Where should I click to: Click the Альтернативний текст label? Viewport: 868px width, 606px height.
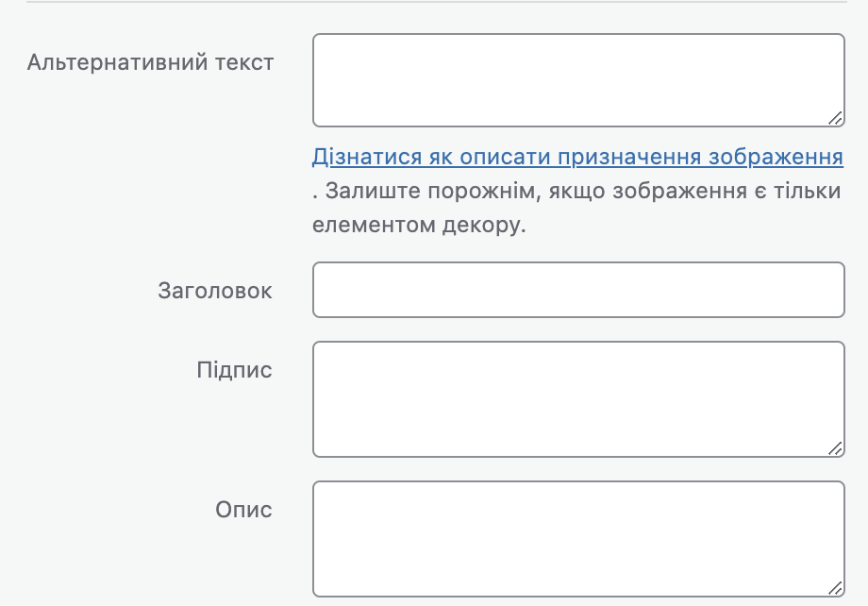pyautogui.click(x=151, y=63)
